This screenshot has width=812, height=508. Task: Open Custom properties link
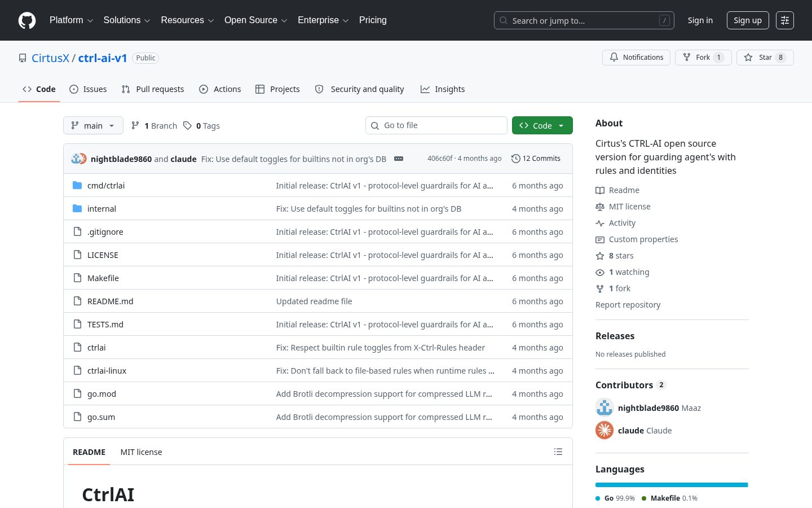637,239
